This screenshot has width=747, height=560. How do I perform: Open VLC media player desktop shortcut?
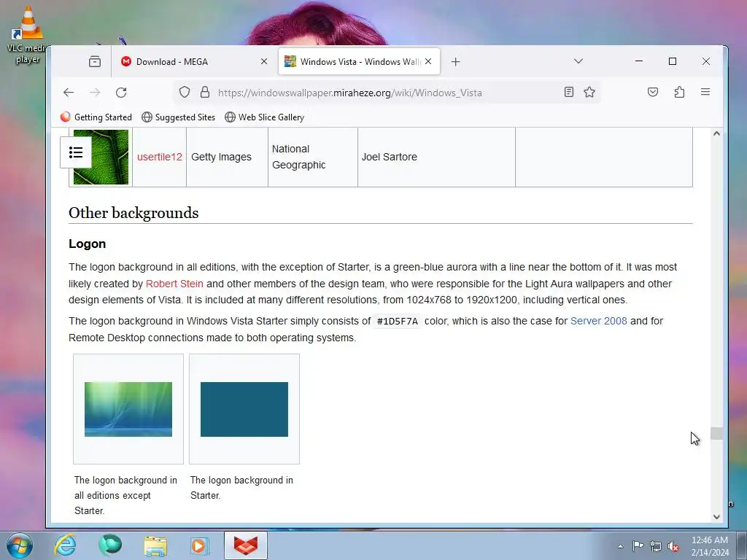point(27,35)
